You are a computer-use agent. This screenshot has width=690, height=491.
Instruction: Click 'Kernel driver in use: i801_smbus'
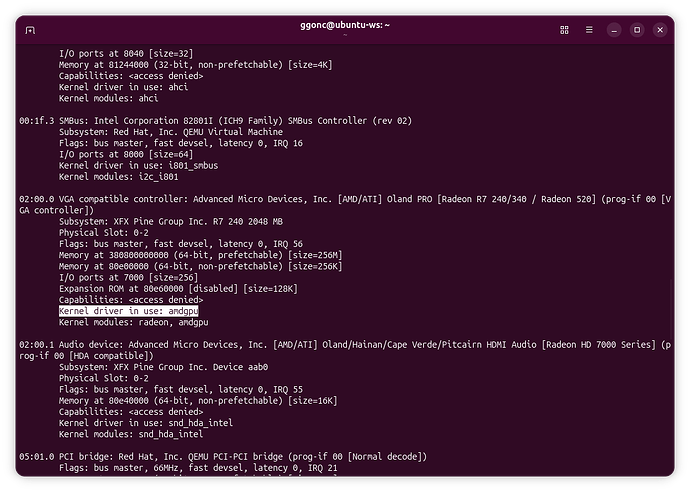(x=139, y=166)
